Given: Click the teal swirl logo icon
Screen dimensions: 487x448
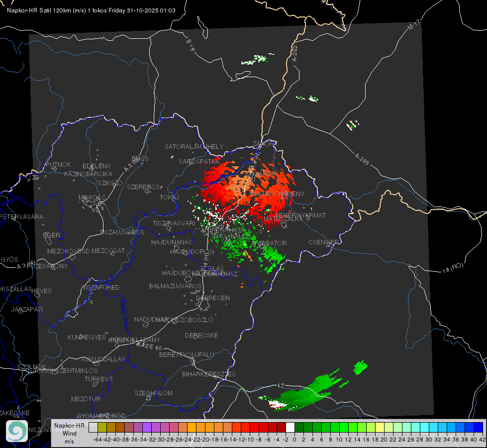Looking at the screenshot, I should coord(17,431).
